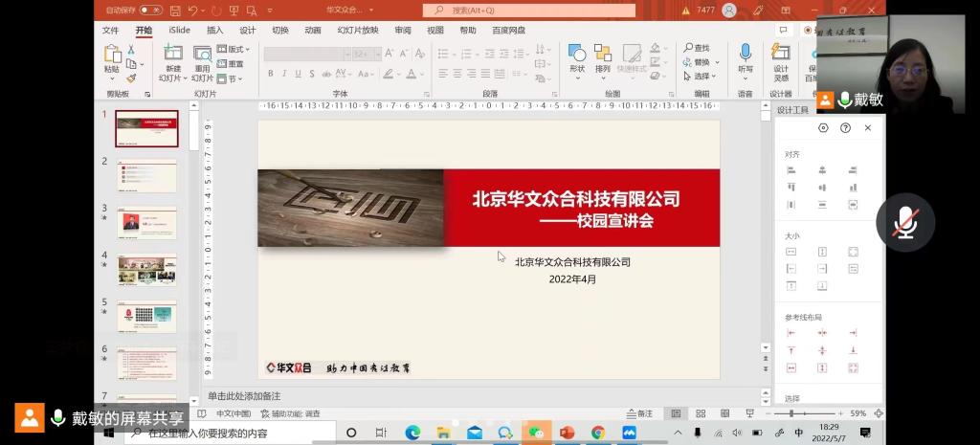Toggle the record button beside comments
Viewport: 980px width, 445px height.
pyautogui.click(x=808, y=30)
